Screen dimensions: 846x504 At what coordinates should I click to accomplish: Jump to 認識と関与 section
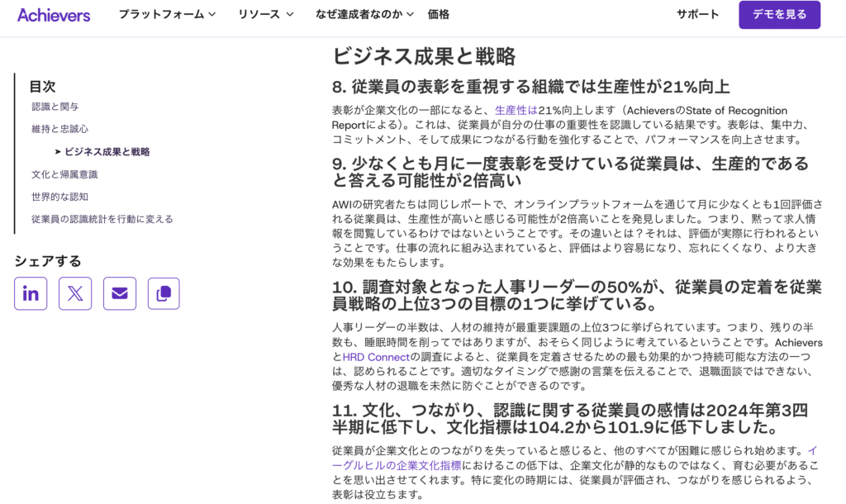(x=55, y=107)
